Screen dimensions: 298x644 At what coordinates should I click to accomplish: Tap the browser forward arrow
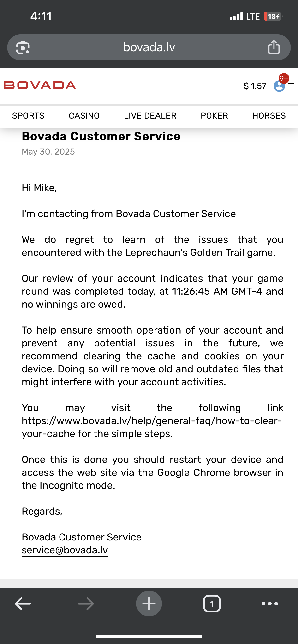[86, 604]
